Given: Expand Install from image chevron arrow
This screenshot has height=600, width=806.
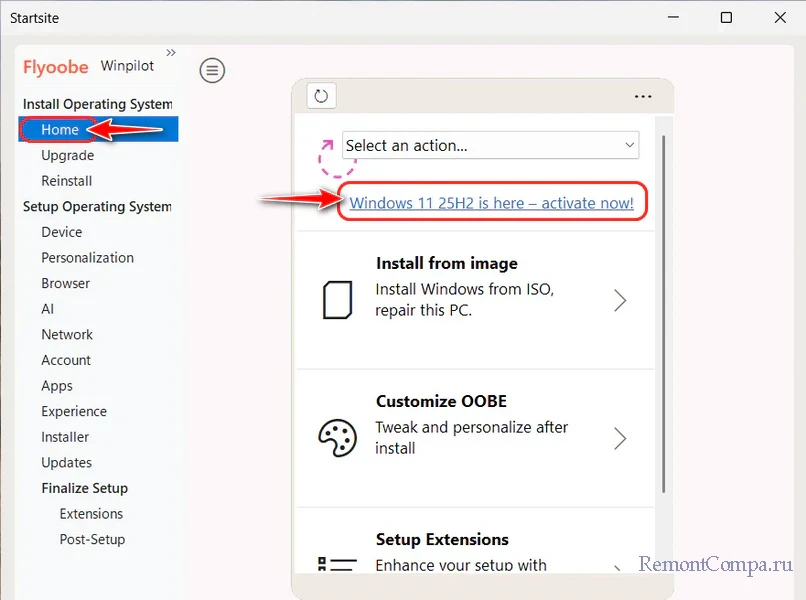Looking at the screenshot, I should click(x=620, y=300).
